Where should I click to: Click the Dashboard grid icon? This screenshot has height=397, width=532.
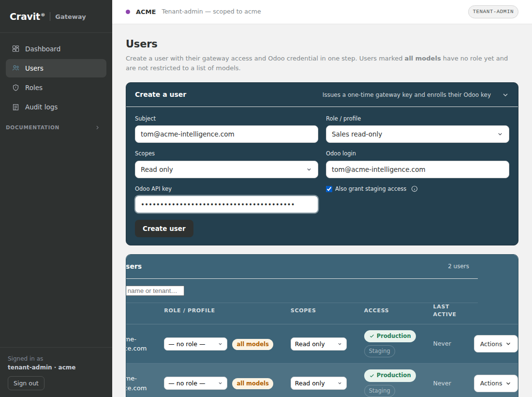(15, 48)
